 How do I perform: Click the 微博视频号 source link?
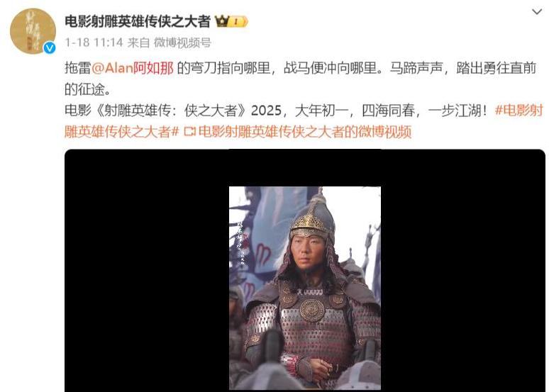point(182,43)
